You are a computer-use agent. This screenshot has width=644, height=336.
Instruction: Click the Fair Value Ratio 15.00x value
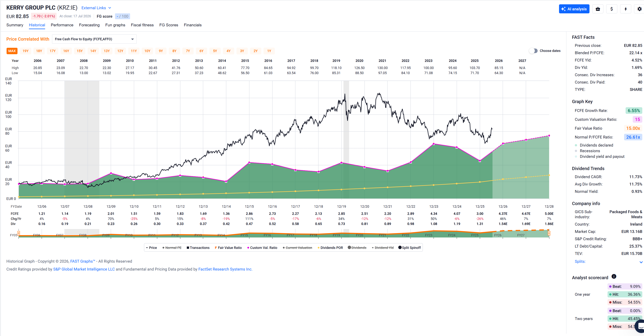[x=633, y=128]
